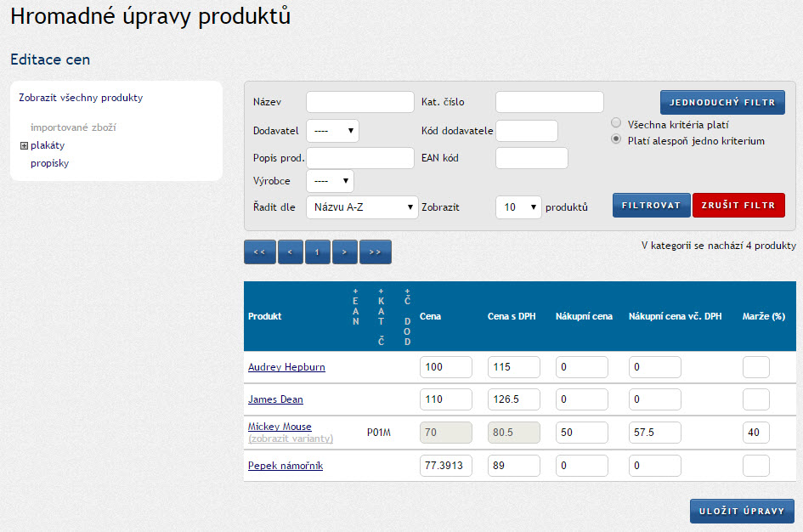Viewport: 803px width, 532px height.
Task: Jump to last page with >> button
Action: coord(375,252)
